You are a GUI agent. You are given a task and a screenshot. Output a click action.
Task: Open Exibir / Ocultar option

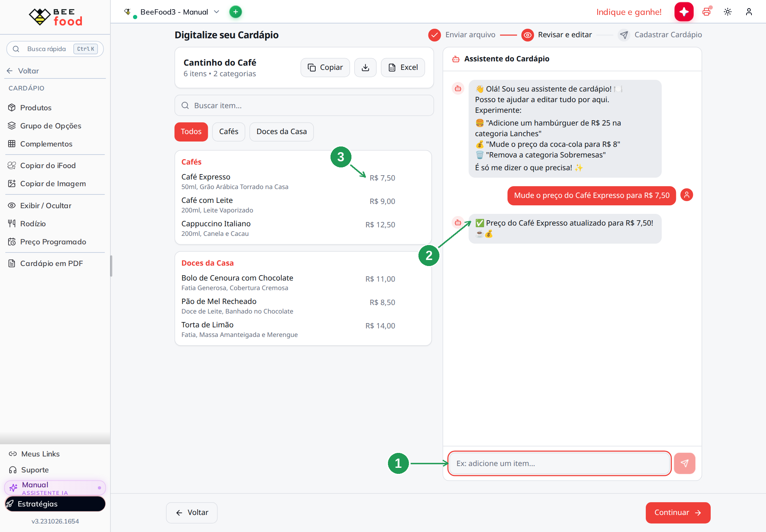click(55, 205)
